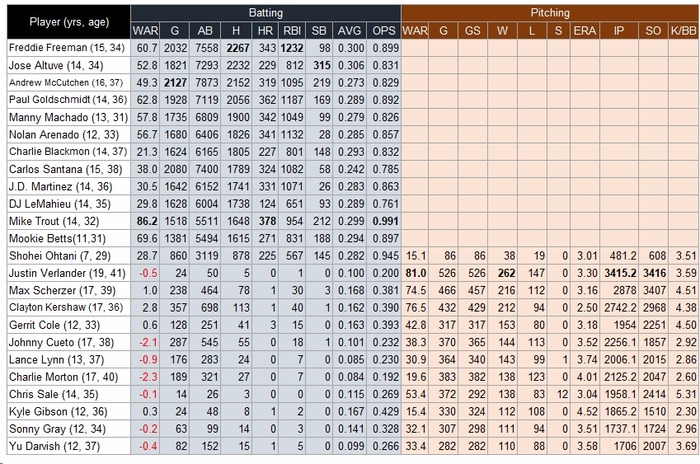
Task: Select Clayton Kershaw's 2.50 ERA cell
Action: click(584, 308)
